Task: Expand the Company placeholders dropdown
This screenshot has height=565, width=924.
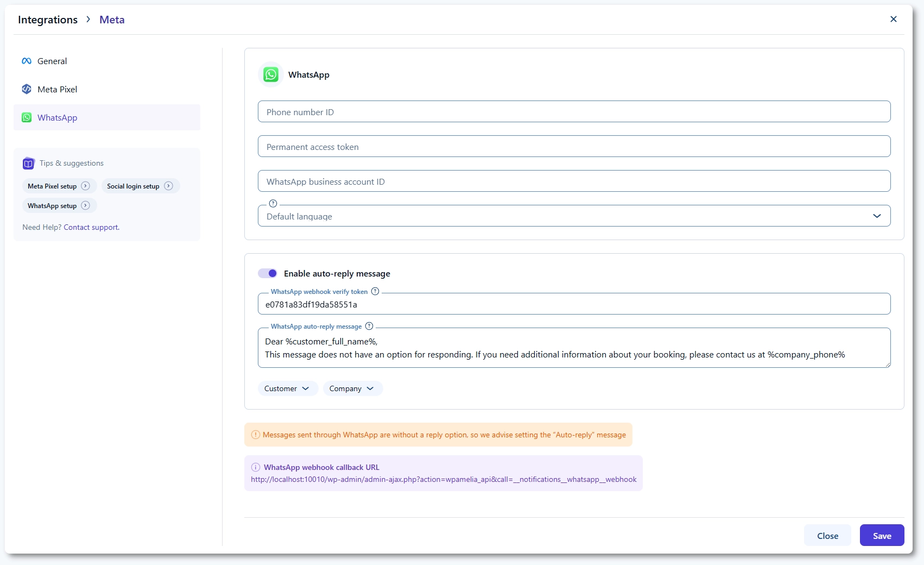Action: (x=352, y=388)
